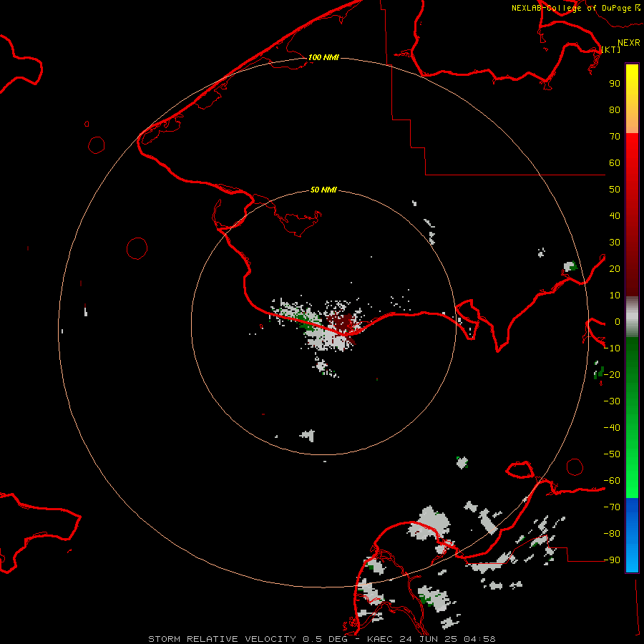Click the positive 60 scale value
The height and width of the screenshot is (644, 644).
tap(615, 163)
